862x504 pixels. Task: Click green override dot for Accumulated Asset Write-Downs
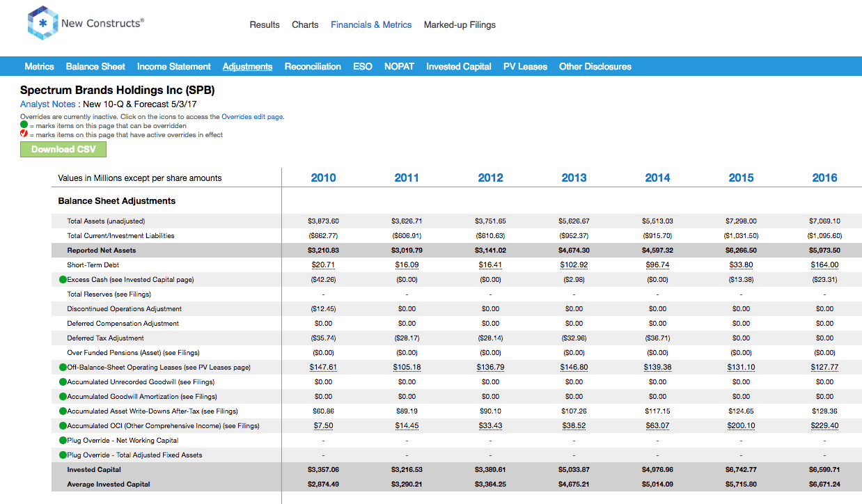(63, 411)
